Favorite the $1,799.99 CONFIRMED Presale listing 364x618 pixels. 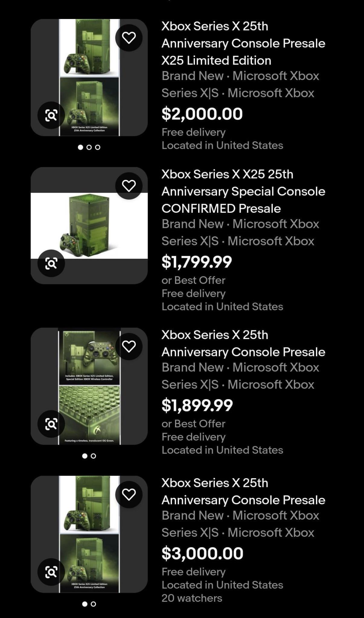coord(129,186)
